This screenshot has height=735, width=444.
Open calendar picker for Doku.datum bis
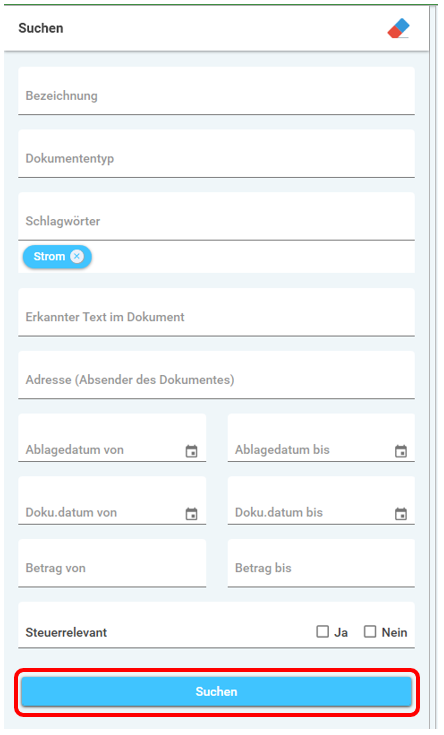(401, 514)
